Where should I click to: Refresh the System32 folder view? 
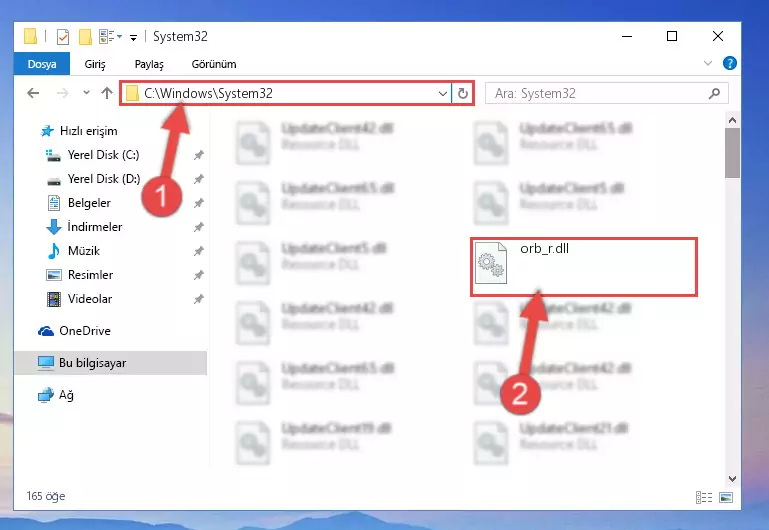tap(462, 93)
